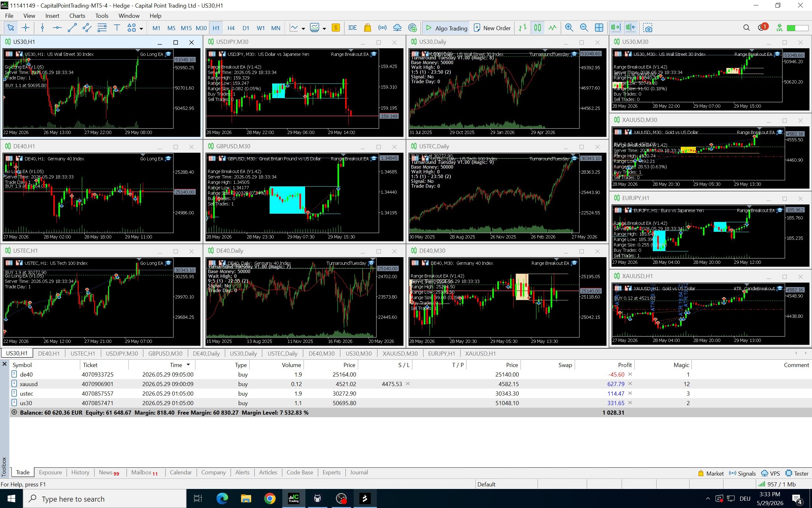The image size is (812, 508).
Task: Open trading signals icon in toolbar
Action: (x=382, y=28)
